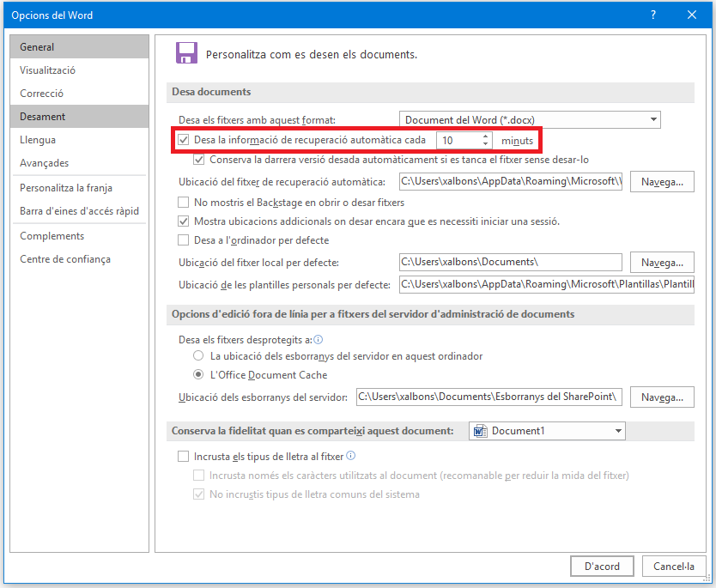Click the floppy disk save icon

[186, 53]
